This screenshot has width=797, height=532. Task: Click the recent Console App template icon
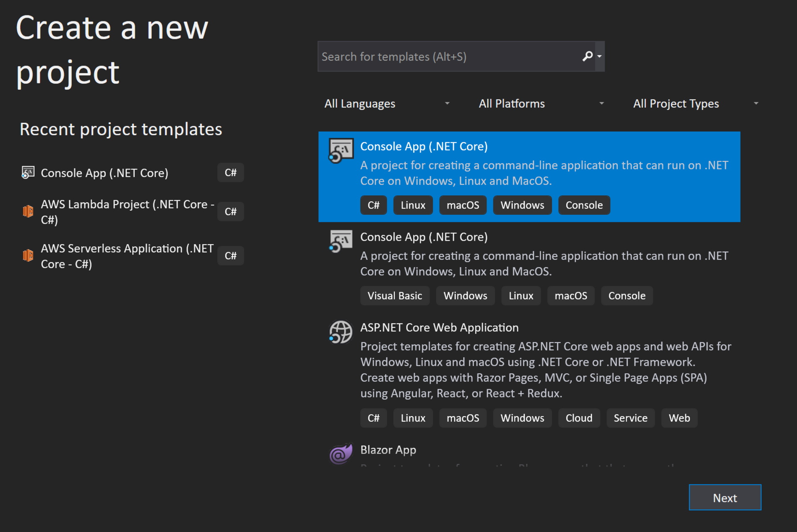pos(28,172)
